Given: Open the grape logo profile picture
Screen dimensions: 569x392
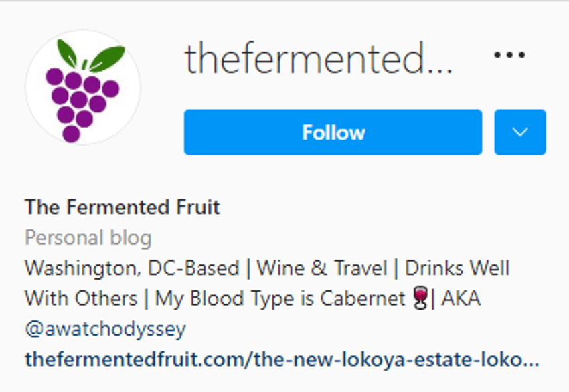Looking at the screenshot, I should coord(83,88).
